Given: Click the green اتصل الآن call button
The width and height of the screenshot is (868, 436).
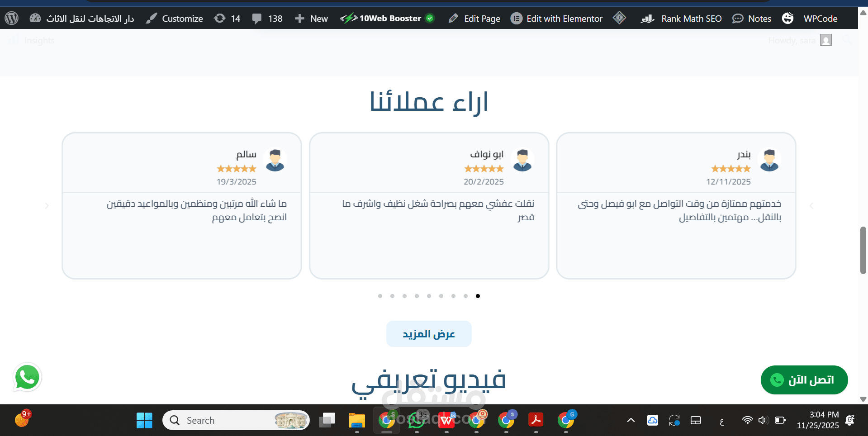Looking at the screenshot, I should coord(804,380).
